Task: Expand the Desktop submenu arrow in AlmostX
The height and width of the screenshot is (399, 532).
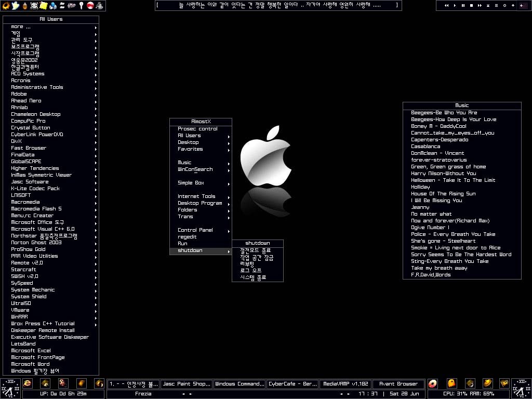Action: 229,143
